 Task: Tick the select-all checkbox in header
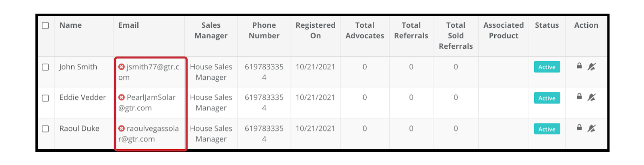45,25
